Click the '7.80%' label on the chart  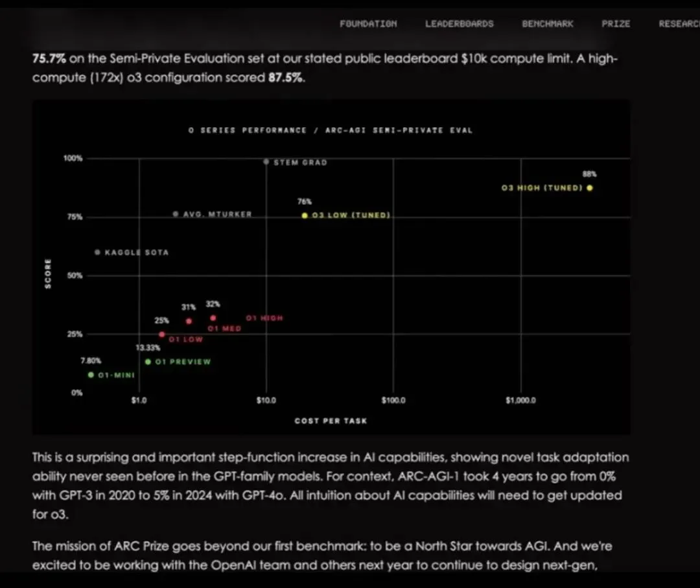91,360
